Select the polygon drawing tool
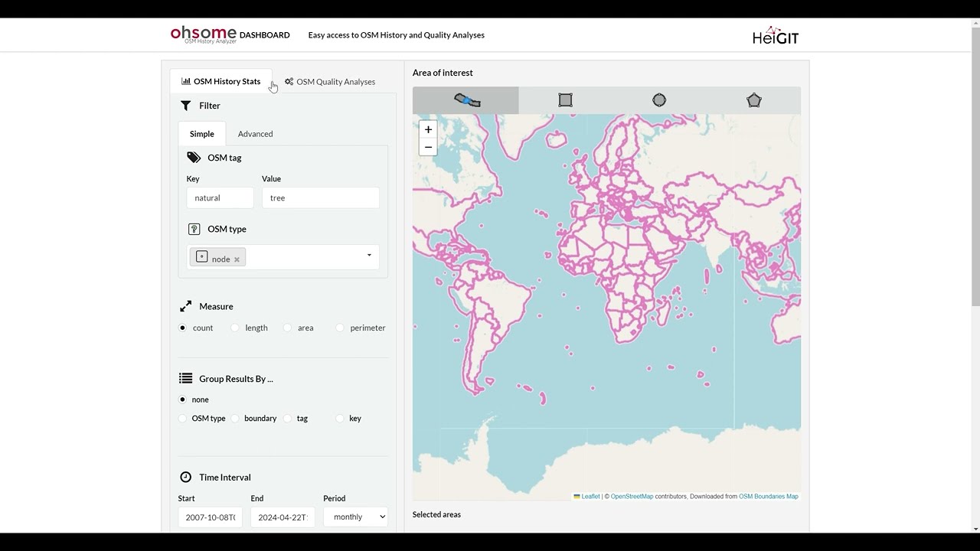The width and height of the screenshot is (980, 551). point(754,100)
